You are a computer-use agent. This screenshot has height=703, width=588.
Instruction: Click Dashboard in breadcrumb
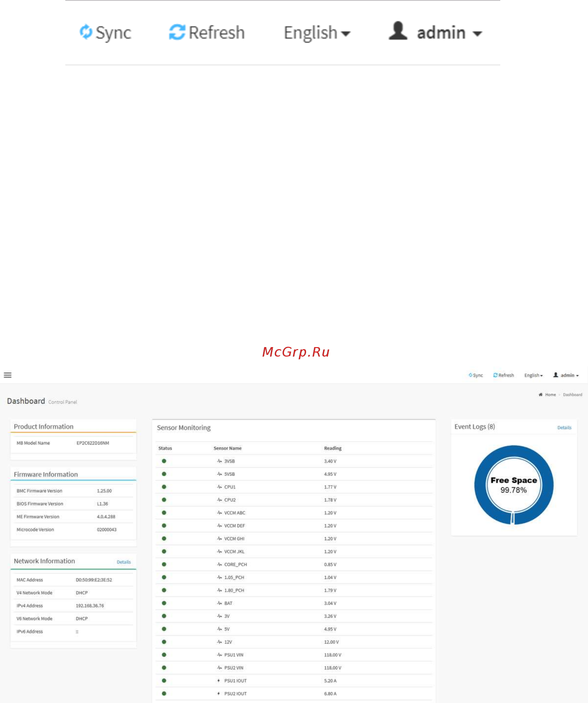573,395
